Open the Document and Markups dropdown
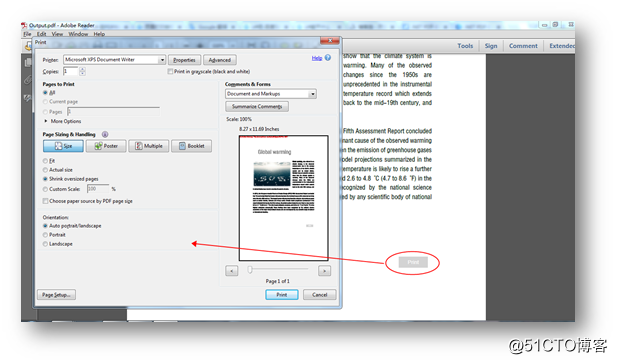617x364 pixels. (312, 94)
